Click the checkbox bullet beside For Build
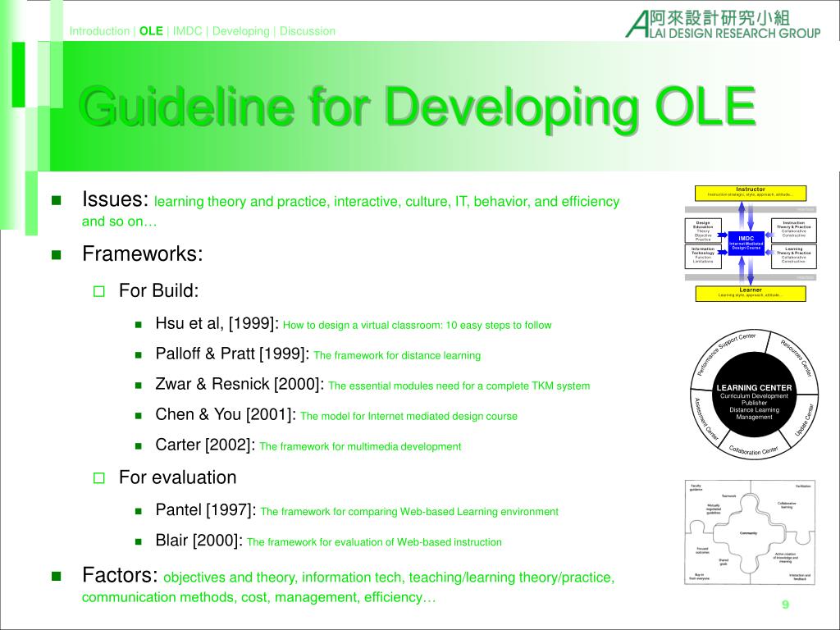 [x=99, y=291]
